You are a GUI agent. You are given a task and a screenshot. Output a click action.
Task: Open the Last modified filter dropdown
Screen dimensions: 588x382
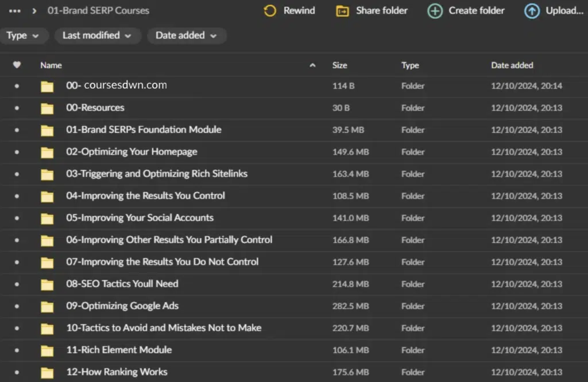[x=97, y=36]
